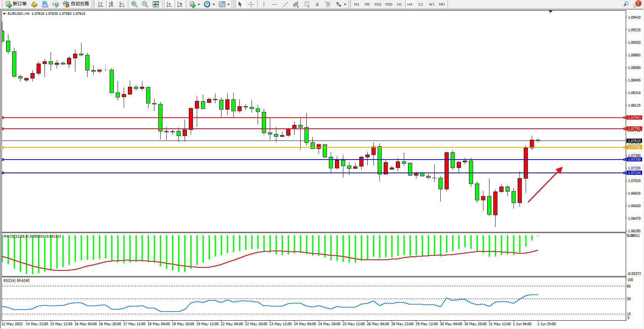644x329 pixels.
Task: Pick the Fibonacci retracement tool
Action: (306, 4)
